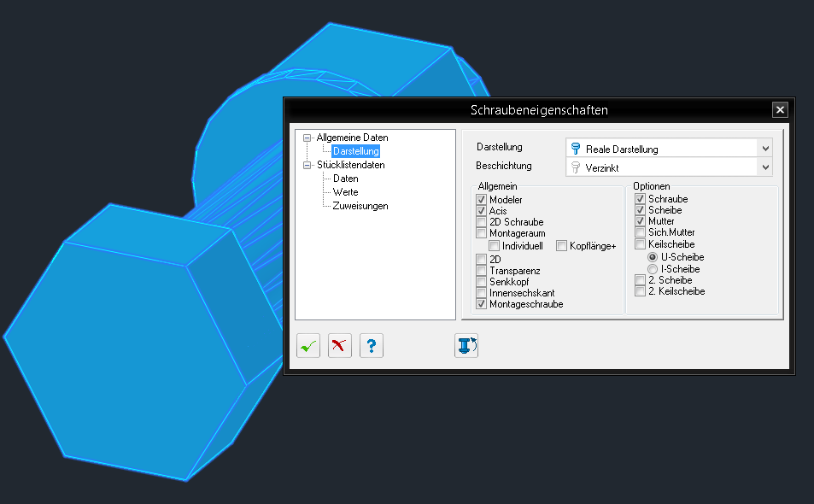Open the Beschichtung dropdown arrow
The height and width of the screenshot is (504, 814).
pos(765,167)
